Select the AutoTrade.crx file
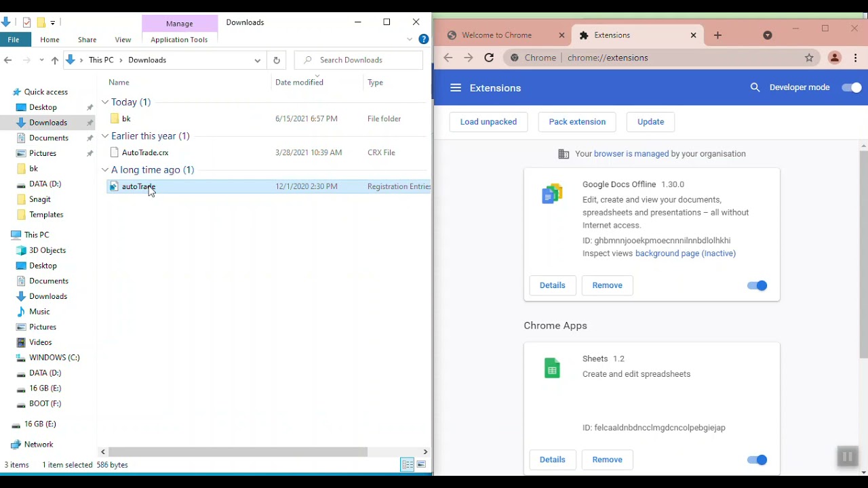The height and width of the screenshot is (488, 868). coord(145,152)
